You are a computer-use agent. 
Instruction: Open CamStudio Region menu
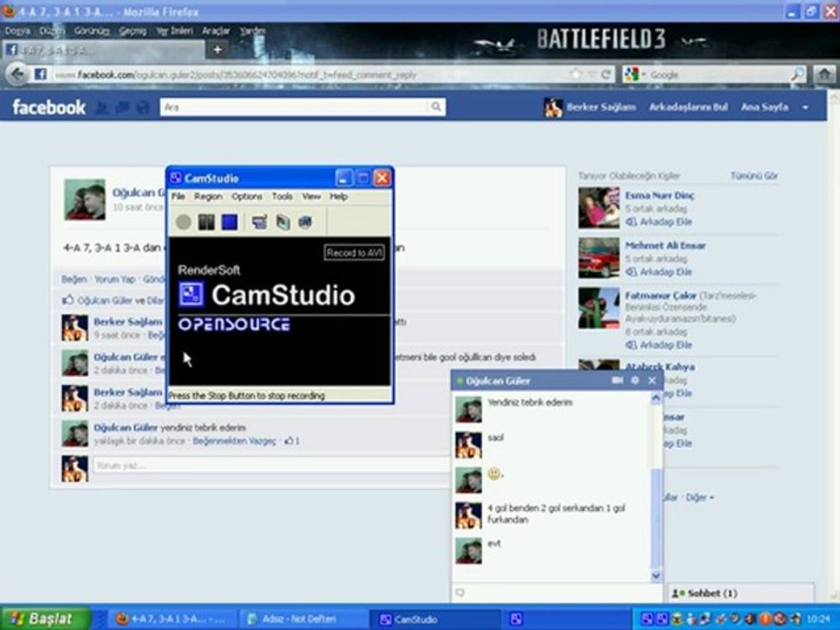pyautogui.click(x=208, y=197)
